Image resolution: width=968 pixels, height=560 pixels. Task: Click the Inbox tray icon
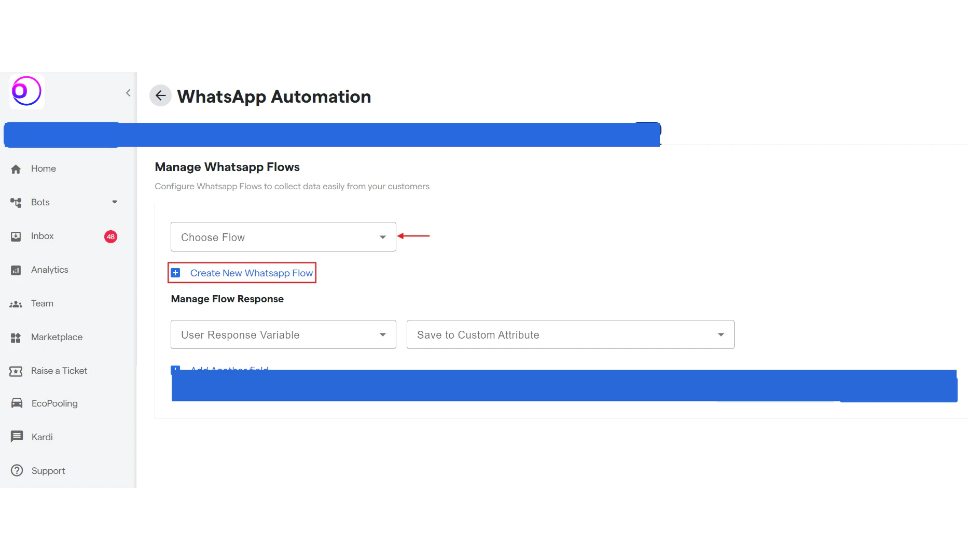pyautogui.click(x=16, y=236)
